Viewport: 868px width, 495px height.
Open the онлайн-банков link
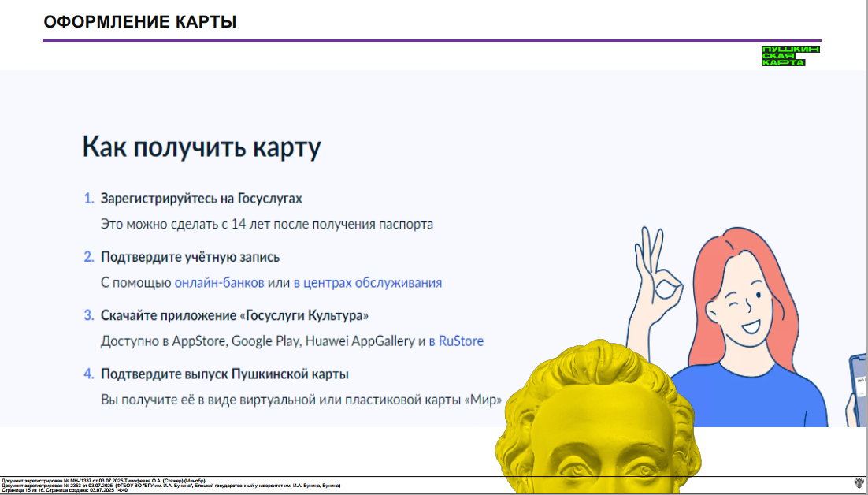click(219, 283)
